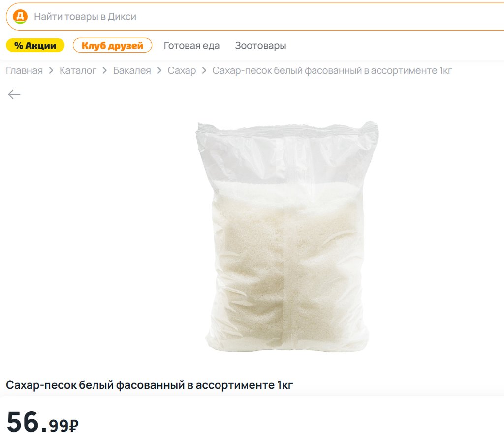Focus the Найти товары в Дикси search field
This screenshot has height=433, width=504.
click(x=255, y=17)
